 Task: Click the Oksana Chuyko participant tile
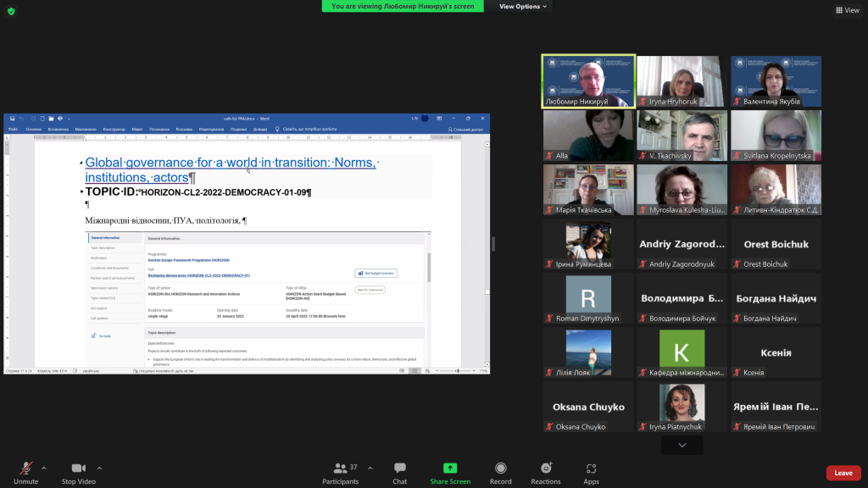tap(588, 407)
